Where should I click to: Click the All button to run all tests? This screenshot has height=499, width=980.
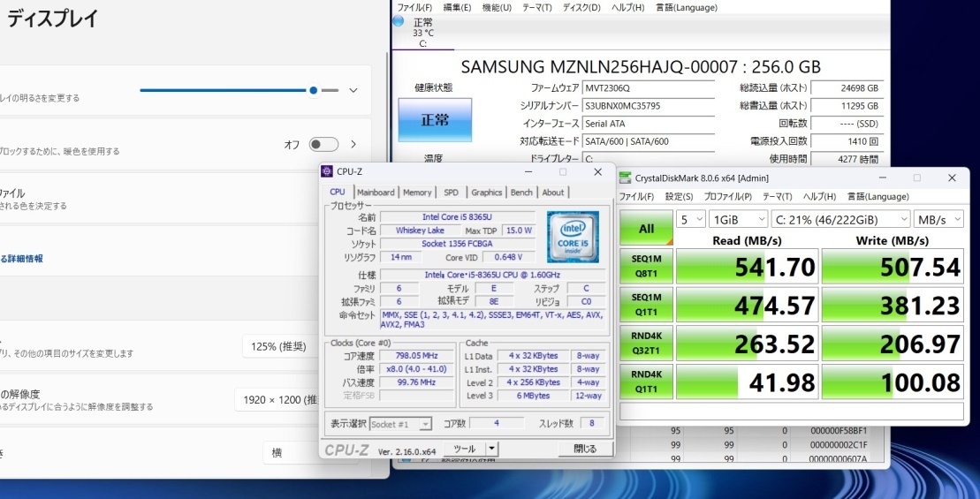(x=647, y=229)
